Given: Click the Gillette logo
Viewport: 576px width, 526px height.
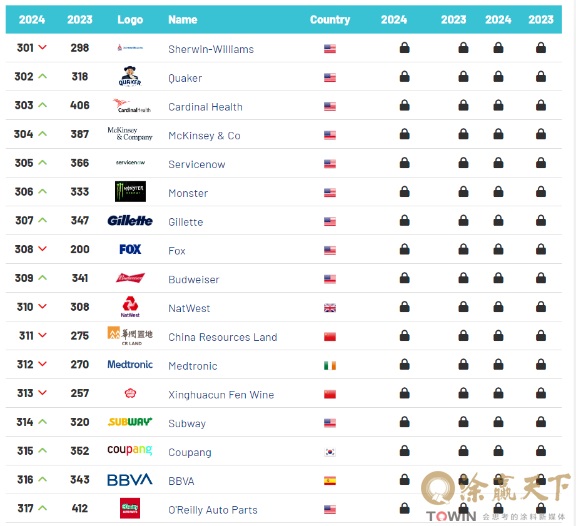Looking at the screenshot, I should pyautogui.click(x=130, y=221).
